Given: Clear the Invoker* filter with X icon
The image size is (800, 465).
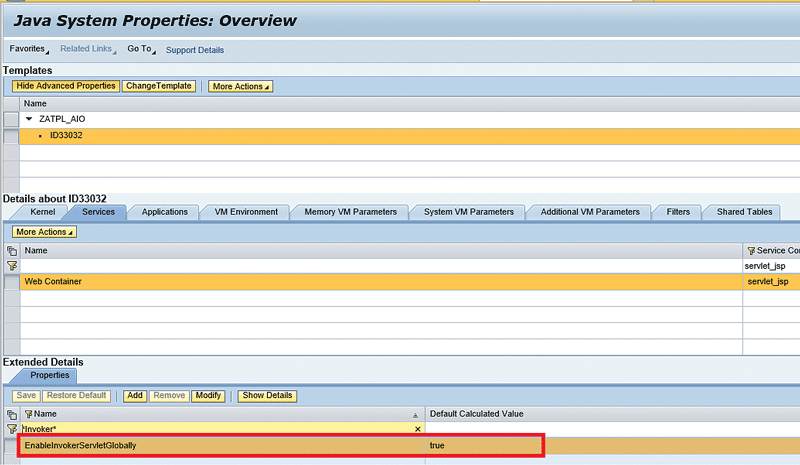Looking at the screenshot, I should click(418, 428).
